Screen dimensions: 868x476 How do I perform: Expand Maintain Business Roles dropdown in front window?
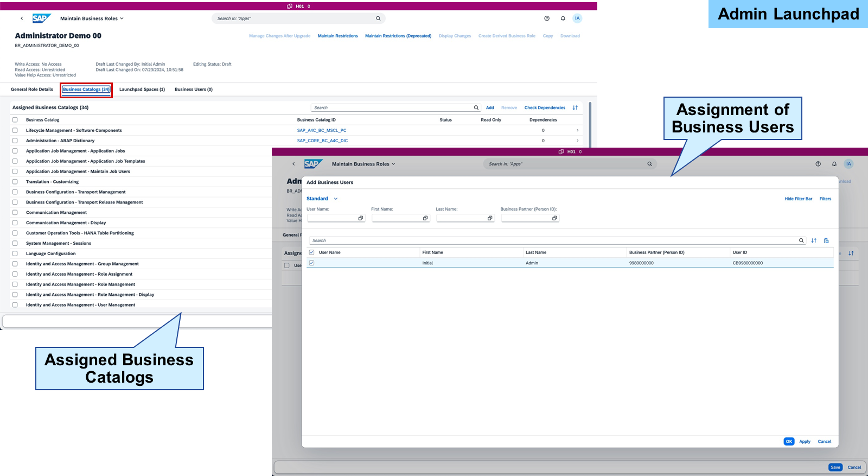point(393,164)
